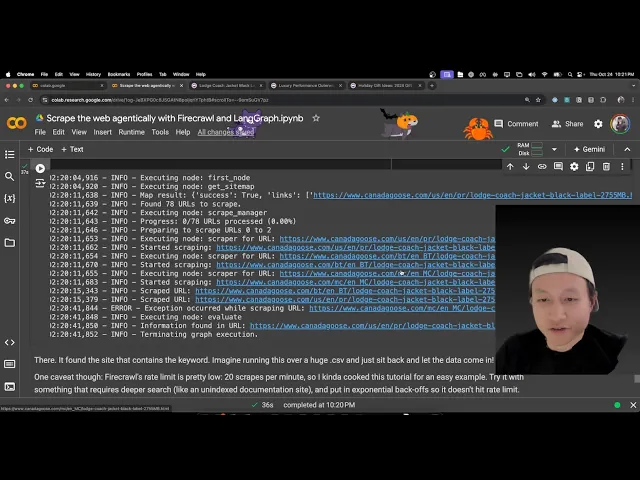Image resolution: width=640 pixels, height=480 pixels.
Task: Click the 'completed at 10:20 PM' status text
Action: (319, 405)
